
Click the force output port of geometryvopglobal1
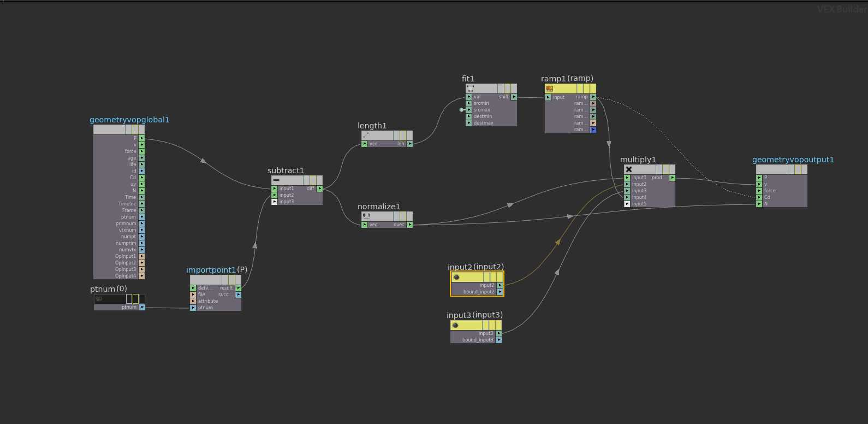142,151
